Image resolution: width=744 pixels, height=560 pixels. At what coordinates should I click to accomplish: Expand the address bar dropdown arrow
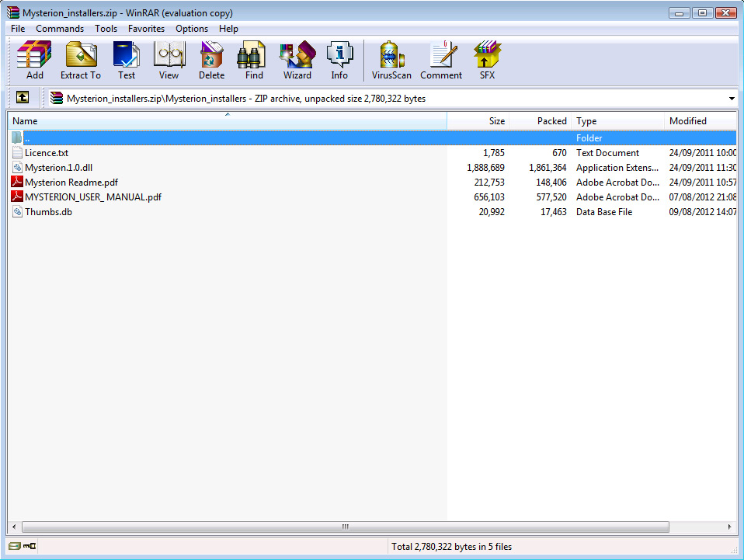click(x=732, y=99)
